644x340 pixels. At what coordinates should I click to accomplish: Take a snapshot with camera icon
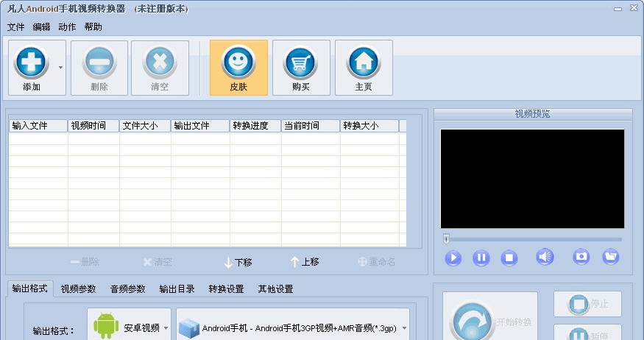tap(581, 257)
